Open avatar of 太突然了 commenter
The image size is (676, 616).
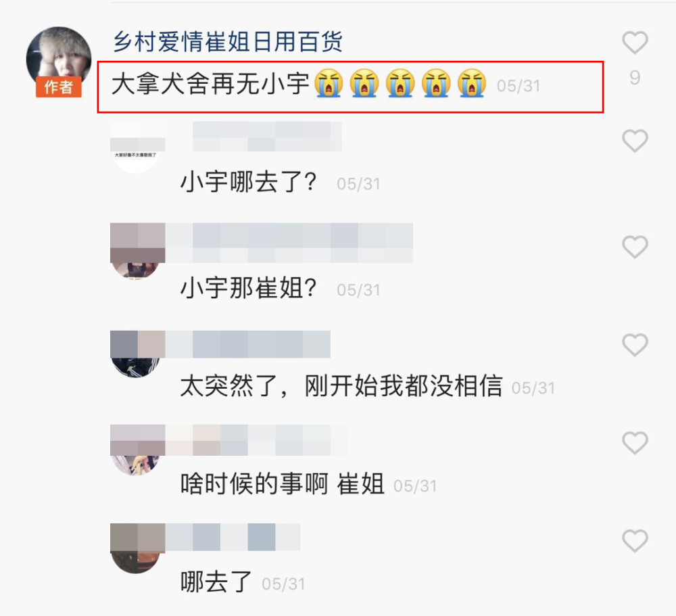pyautogui.click(x=136, y=354)
